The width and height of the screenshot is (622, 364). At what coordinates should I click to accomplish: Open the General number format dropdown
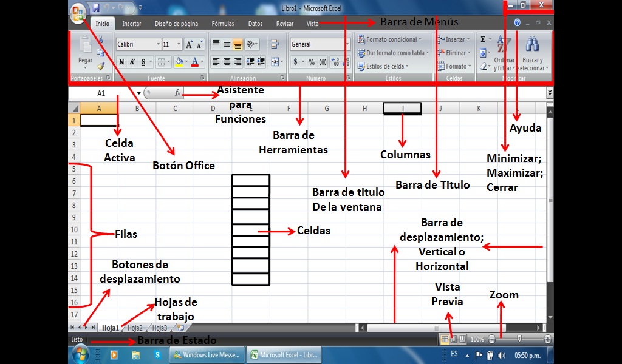[315, 44]
